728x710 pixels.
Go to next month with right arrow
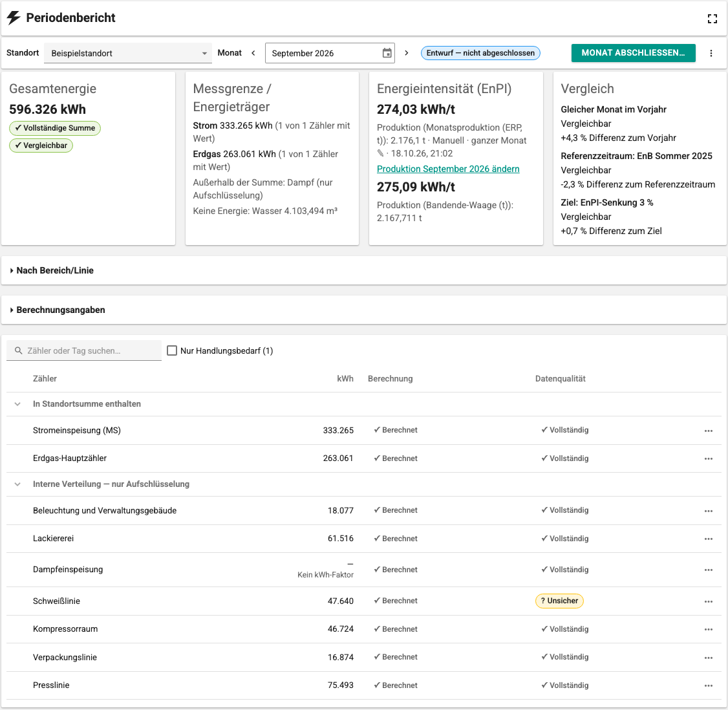tap(407, 53)
